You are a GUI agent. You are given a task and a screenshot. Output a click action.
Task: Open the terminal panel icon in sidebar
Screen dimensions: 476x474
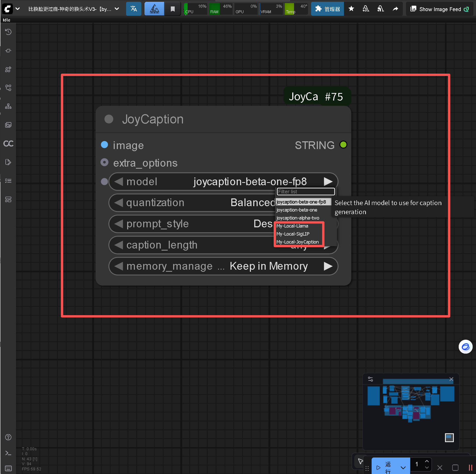(x=8, y=453)
